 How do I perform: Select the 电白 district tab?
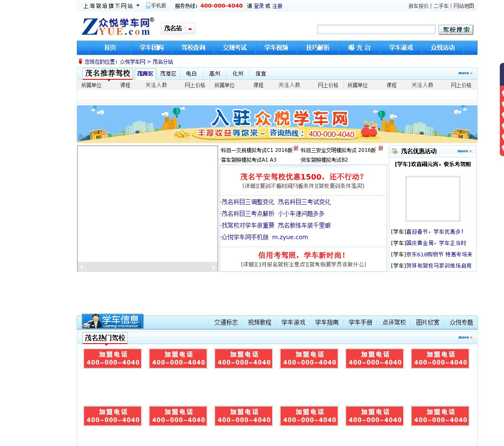tap(192, 73)
